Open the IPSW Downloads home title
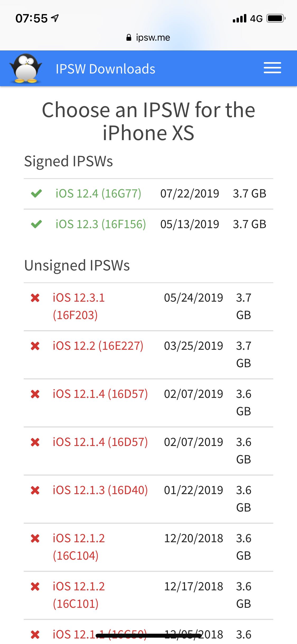This screenshot has width=297, height=644. point(105,69)
